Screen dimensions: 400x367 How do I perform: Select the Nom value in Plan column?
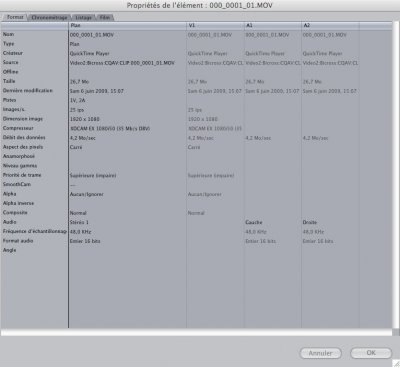(x=92, y=35)
